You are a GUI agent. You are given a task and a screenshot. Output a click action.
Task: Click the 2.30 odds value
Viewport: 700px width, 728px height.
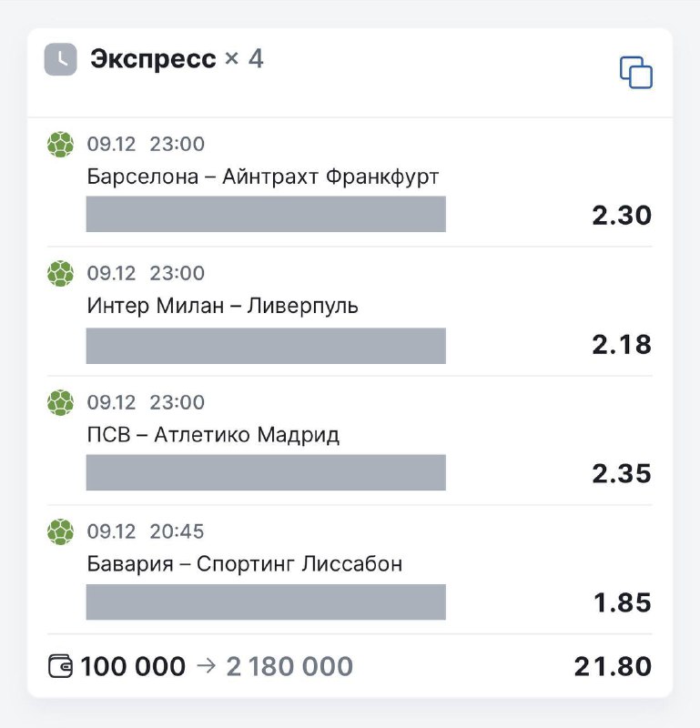tap(622, 216)
